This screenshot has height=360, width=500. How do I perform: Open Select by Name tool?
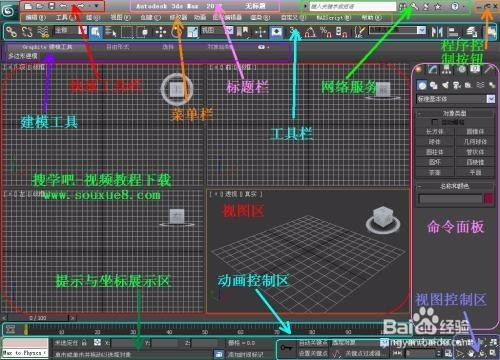(111, 32)
